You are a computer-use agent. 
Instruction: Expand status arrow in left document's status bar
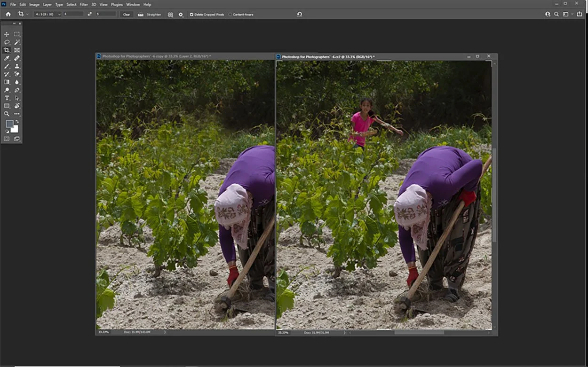coord(165,332)
